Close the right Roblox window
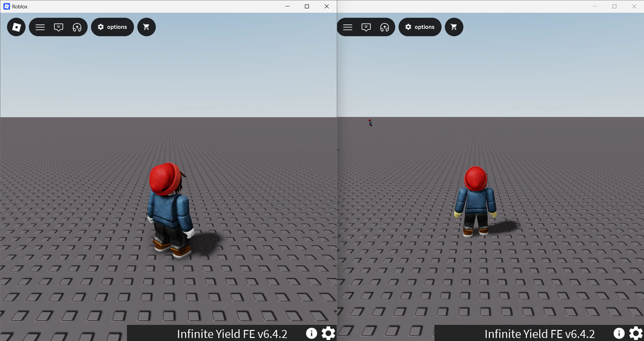644x341 pixels. pyautogui.click(x=634, y=6)
